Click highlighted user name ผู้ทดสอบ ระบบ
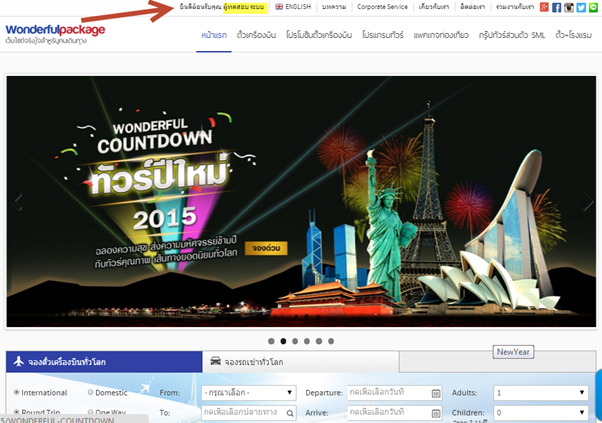602x423 pixels. coord(244,7)
